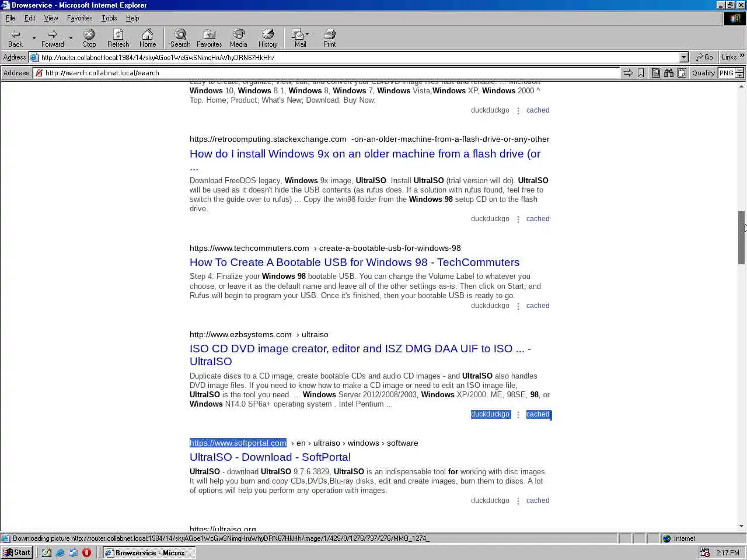Viewport: 747px width, 560px height.
Task: Open the Back history dropdown arrow
Action: point(34,38)
